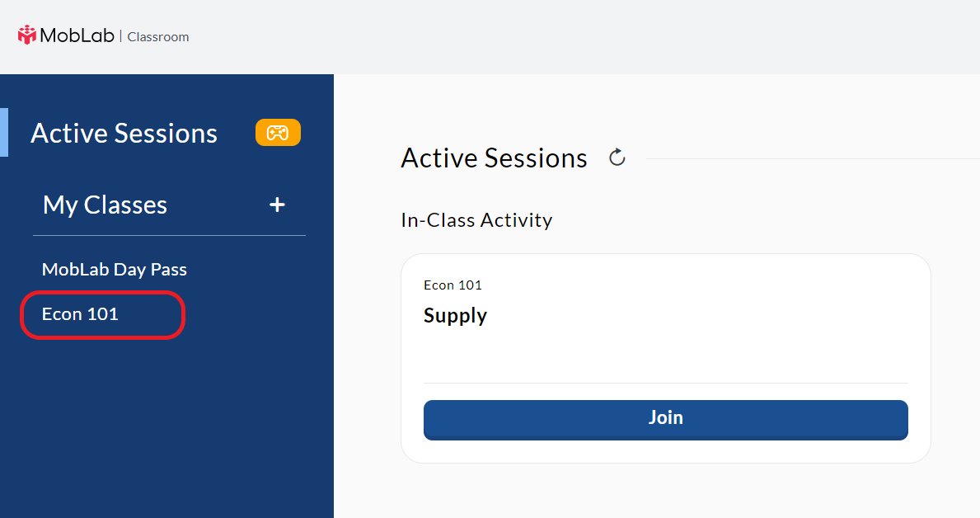This screenshot has width=980, height=518.
Task: Open the Econ 101 class in sidebar
Action: click(x=80, y=314)
